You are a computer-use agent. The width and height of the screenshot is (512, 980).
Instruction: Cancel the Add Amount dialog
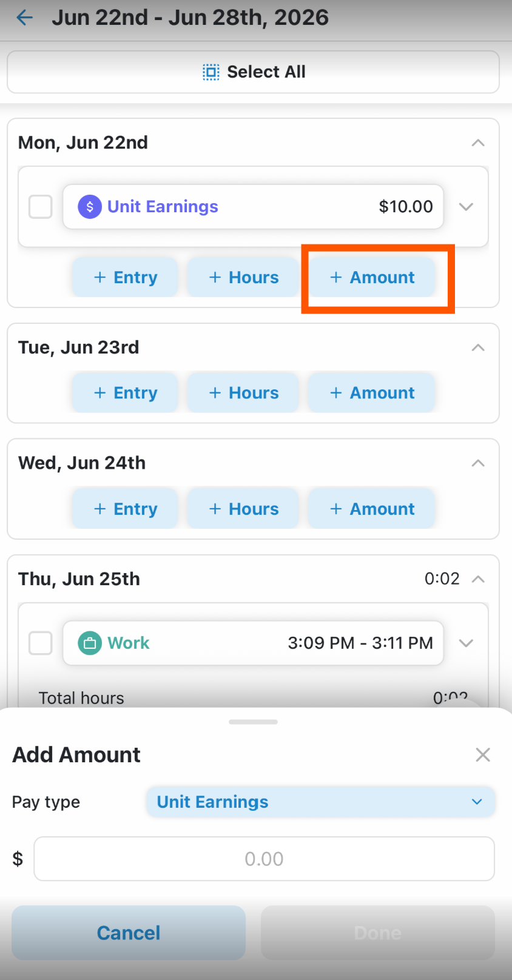tap(129, 933)
